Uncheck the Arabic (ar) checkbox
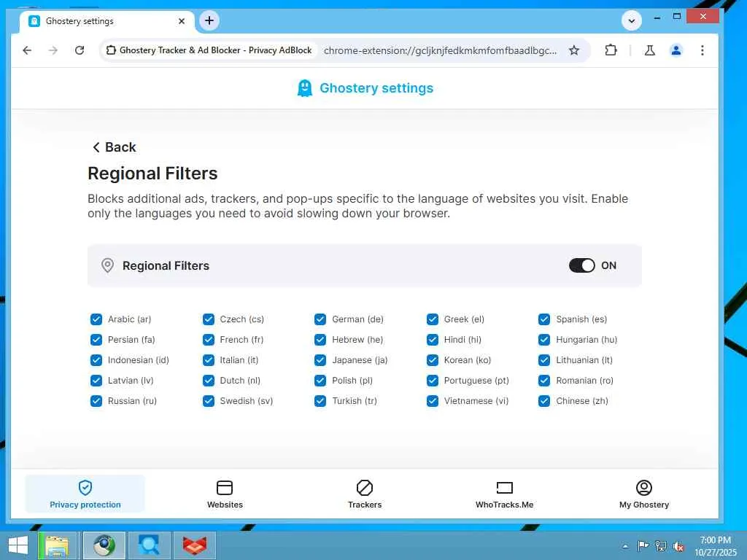The image size is (747, 560). tap(96, 319)
